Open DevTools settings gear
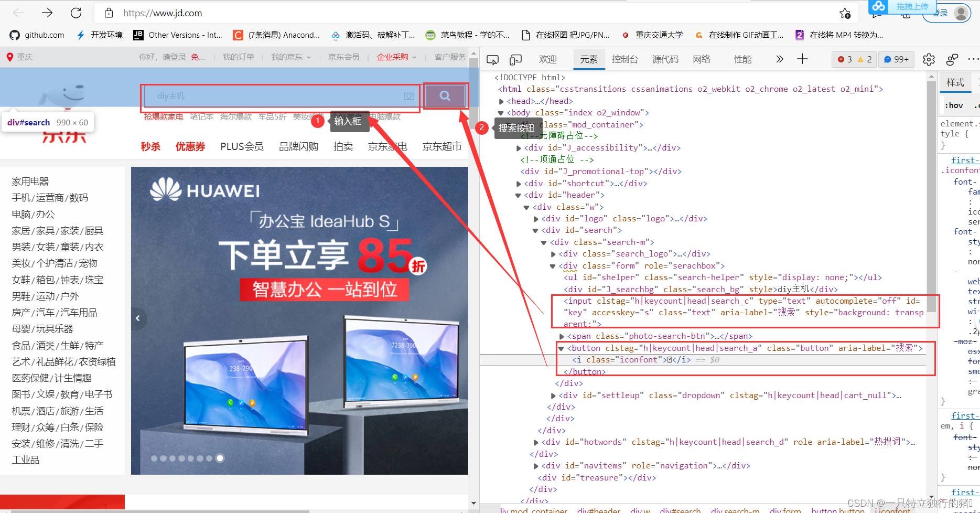 click(x=929, y=60)
